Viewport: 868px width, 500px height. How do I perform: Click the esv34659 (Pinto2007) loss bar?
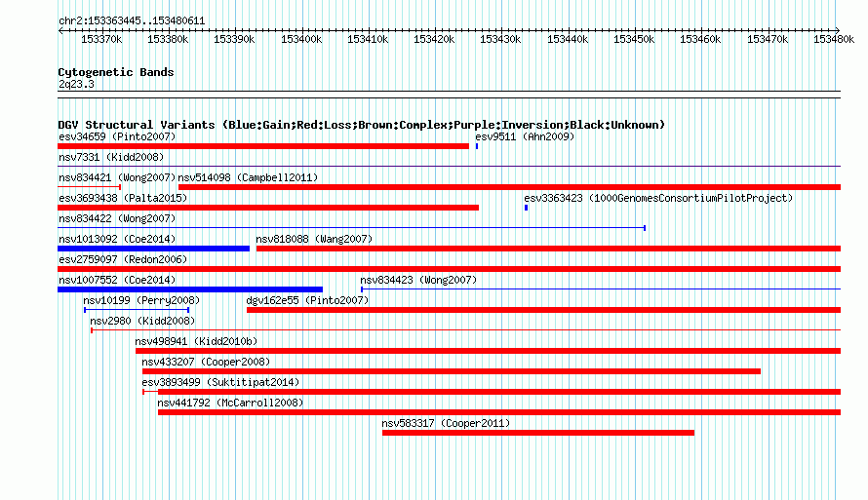(x=263, y=146)
